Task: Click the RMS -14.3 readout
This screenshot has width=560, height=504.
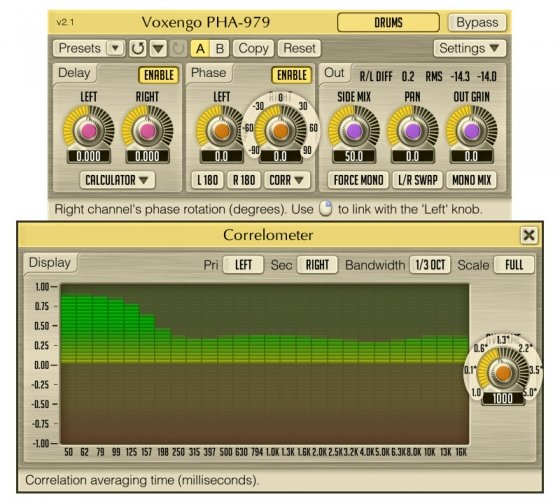Action: coord(460,76)
